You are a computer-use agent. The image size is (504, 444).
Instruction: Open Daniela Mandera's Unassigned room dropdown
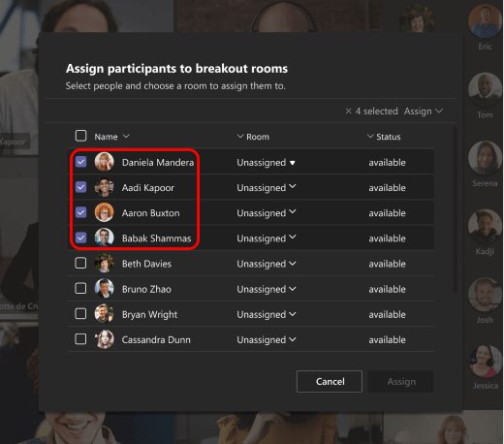coord(266,163)
